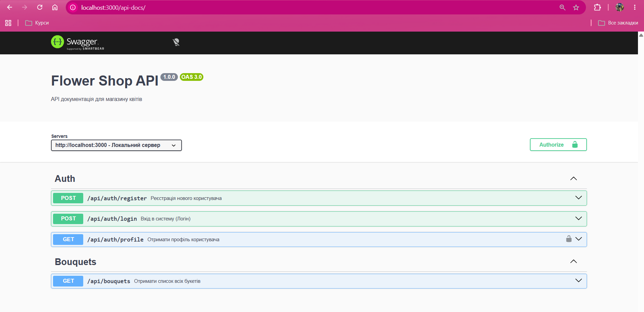This screenshot has width=644, height=312.
Task: Open the Курси bookmarks folder
Action: [37, 23]
